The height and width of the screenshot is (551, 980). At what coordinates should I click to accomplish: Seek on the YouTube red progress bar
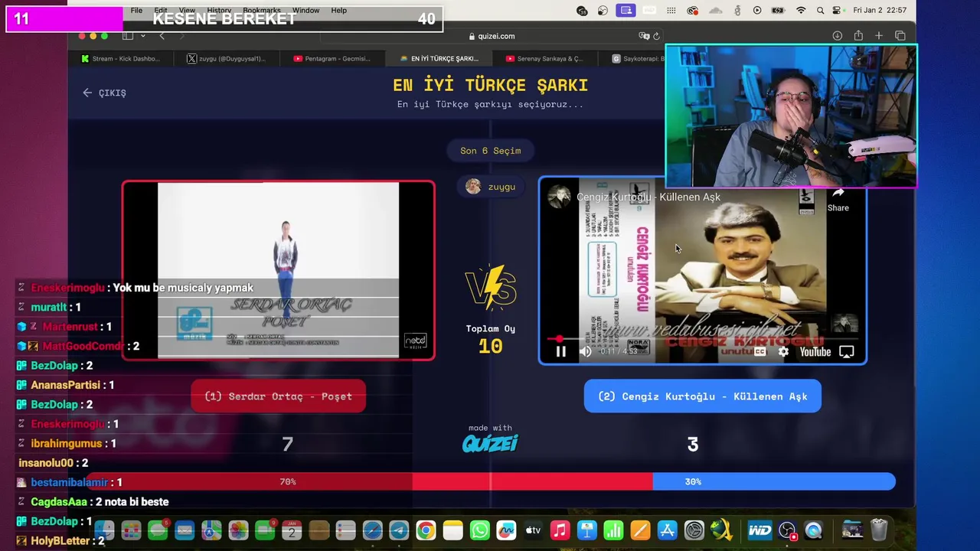pyautogui.click(x=702, y=338)
